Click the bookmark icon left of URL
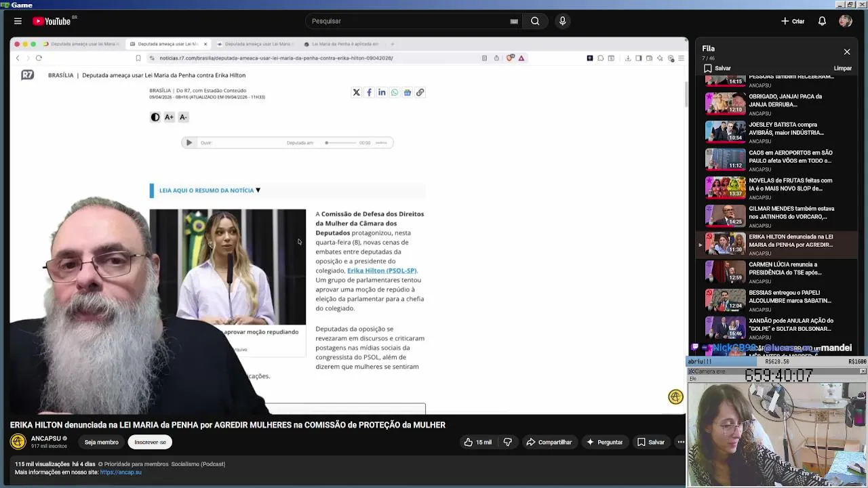The image size is (868, 488). (x=138, y=58)
